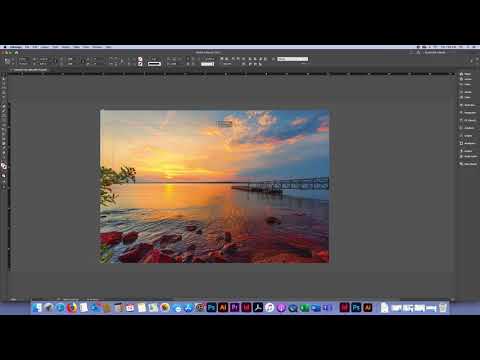
Task: Click the sunset photo on the page
Action: click(x=214, y=186)
